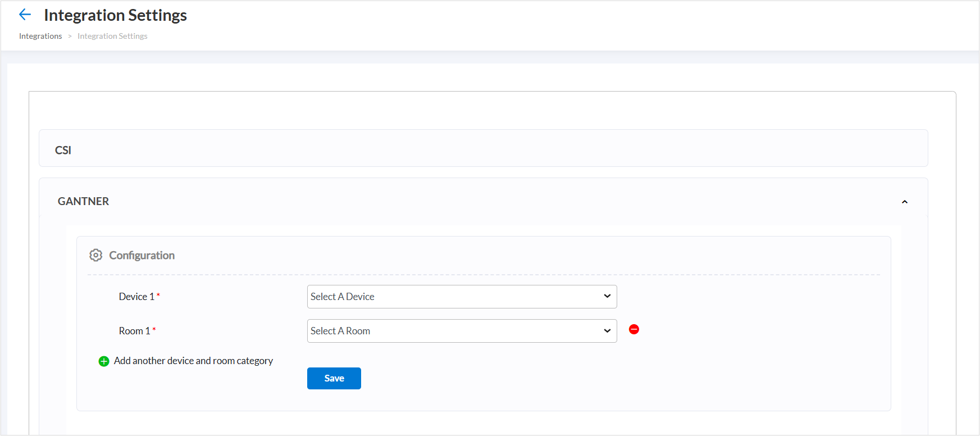Click the Configuration gear icon

point(96,255)
